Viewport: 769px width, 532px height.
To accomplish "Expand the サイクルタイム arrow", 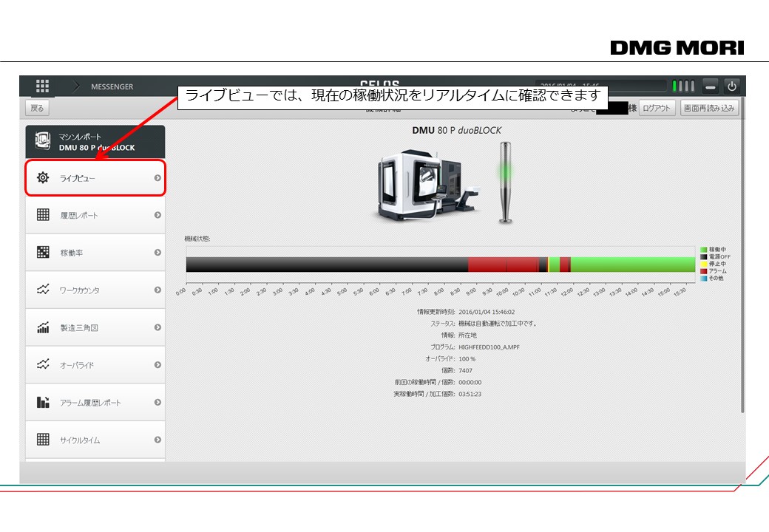I will point(157,440).
